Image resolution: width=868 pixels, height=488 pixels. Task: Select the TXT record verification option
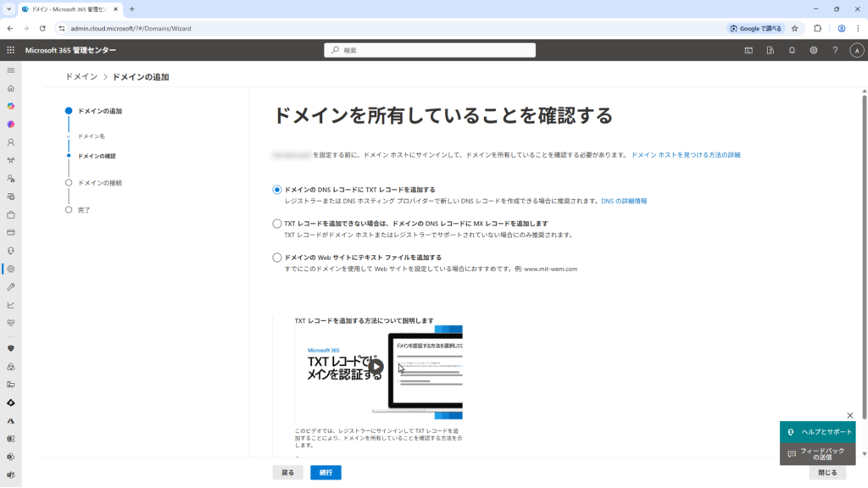coord(277,190)
